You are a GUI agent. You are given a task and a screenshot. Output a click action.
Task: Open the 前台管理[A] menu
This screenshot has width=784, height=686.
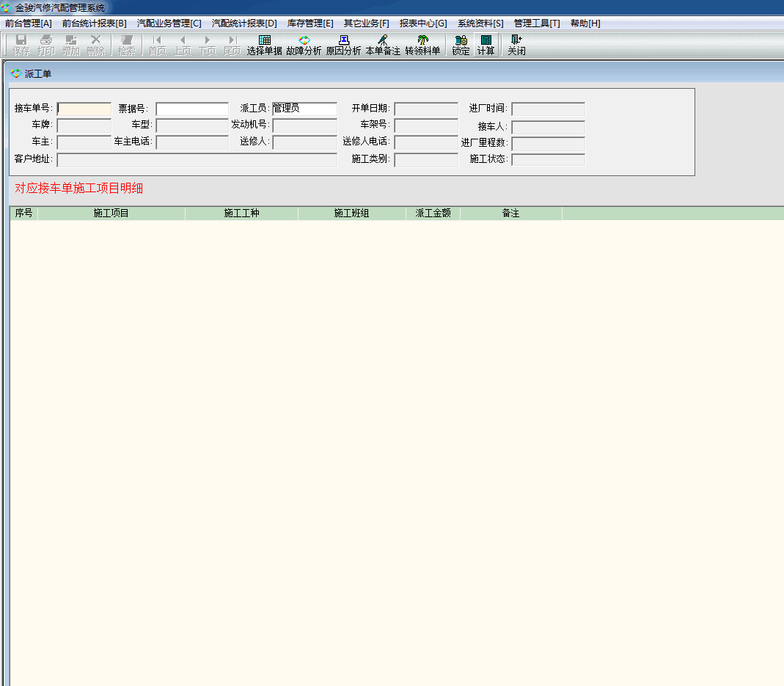pyautogui.click(x=29, y=23)
